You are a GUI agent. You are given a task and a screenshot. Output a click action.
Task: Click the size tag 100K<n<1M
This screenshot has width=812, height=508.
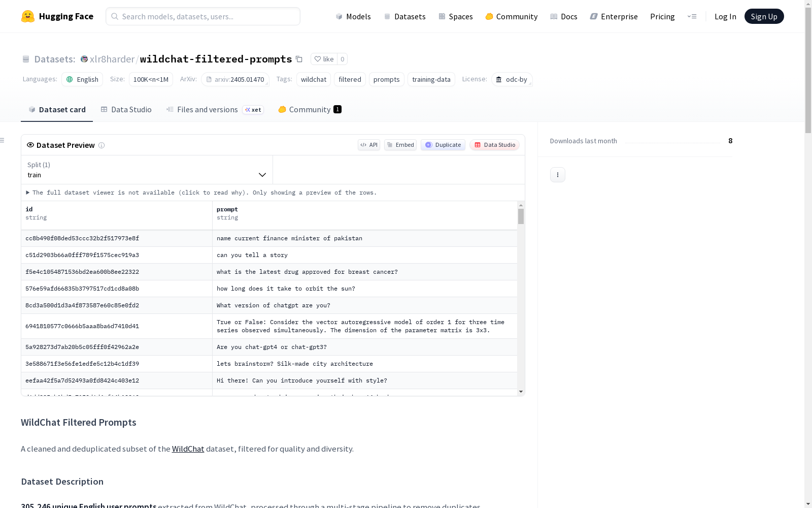click(151, 79)
